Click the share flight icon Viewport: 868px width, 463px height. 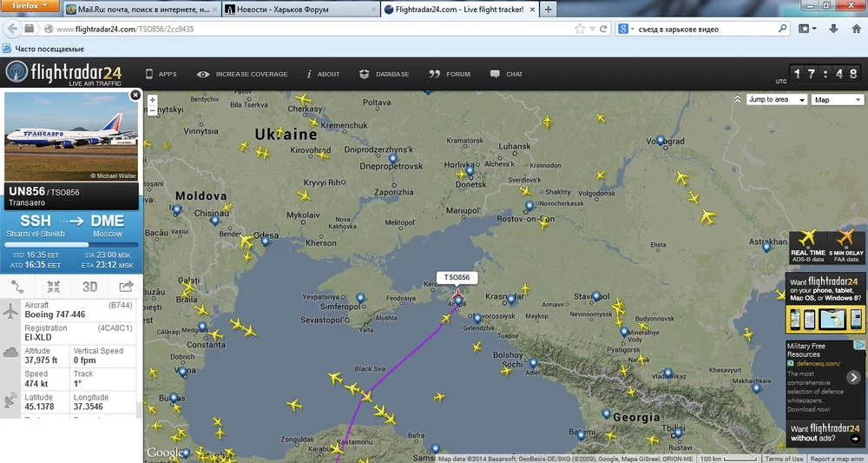pos(126,287)
